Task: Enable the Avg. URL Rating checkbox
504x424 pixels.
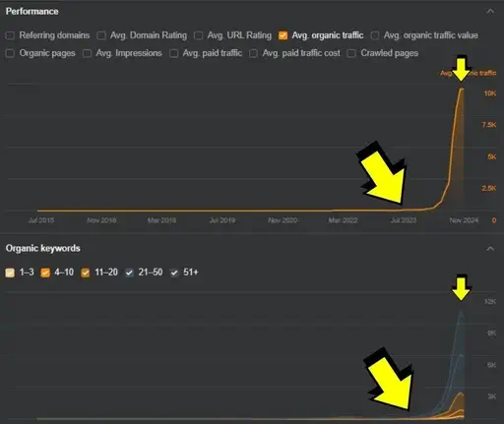Action: click(x=198, y=35)
